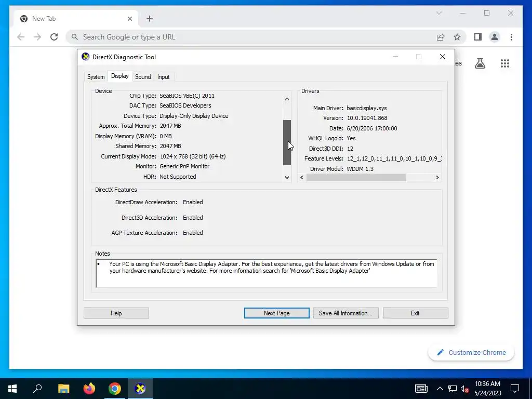Click Chrome forward navigation arrow
Viewport: 532px width, 399px height.
pyautogui.click(x=37, y=37)
